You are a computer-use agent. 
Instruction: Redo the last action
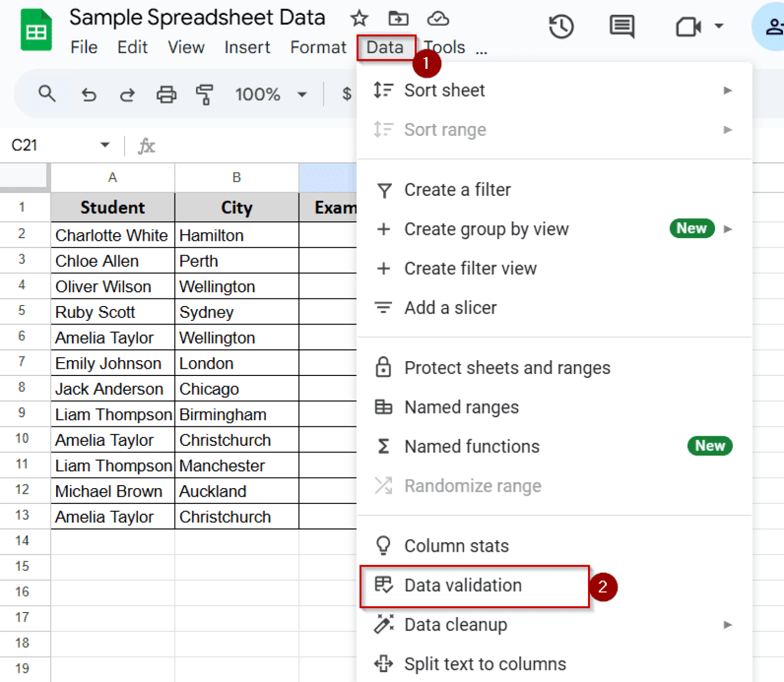tap(127, 94)
